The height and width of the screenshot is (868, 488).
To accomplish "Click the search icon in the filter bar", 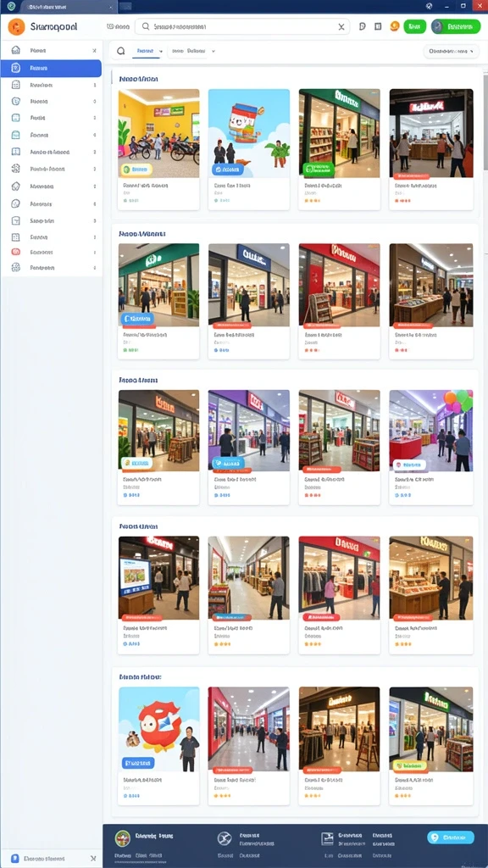I will pyautogui.click(x=120, y=52).
